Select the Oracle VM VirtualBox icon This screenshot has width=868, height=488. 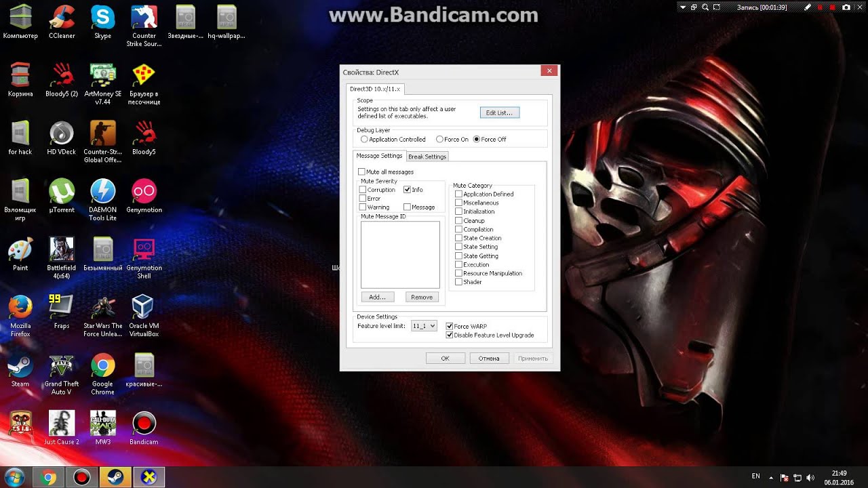tap(144, 317)
